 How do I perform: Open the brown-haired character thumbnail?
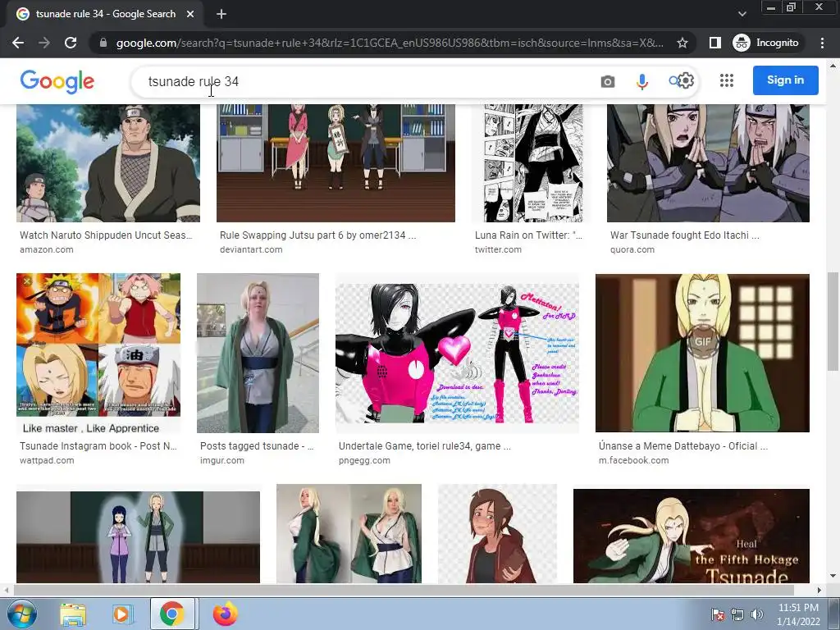click(x=497, y=533)
